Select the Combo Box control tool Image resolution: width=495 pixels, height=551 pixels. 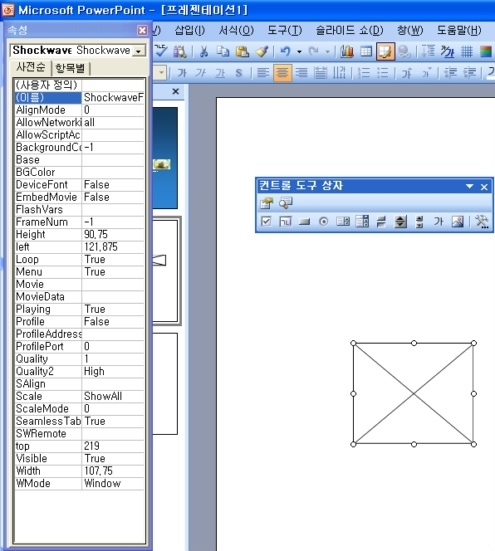tap(362, 221)
